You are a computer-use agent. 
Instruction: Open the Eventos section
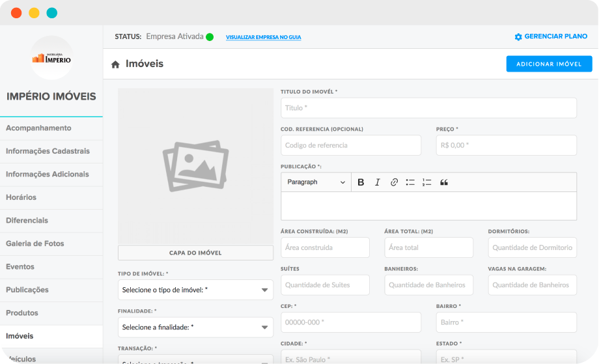click(51, 267)
